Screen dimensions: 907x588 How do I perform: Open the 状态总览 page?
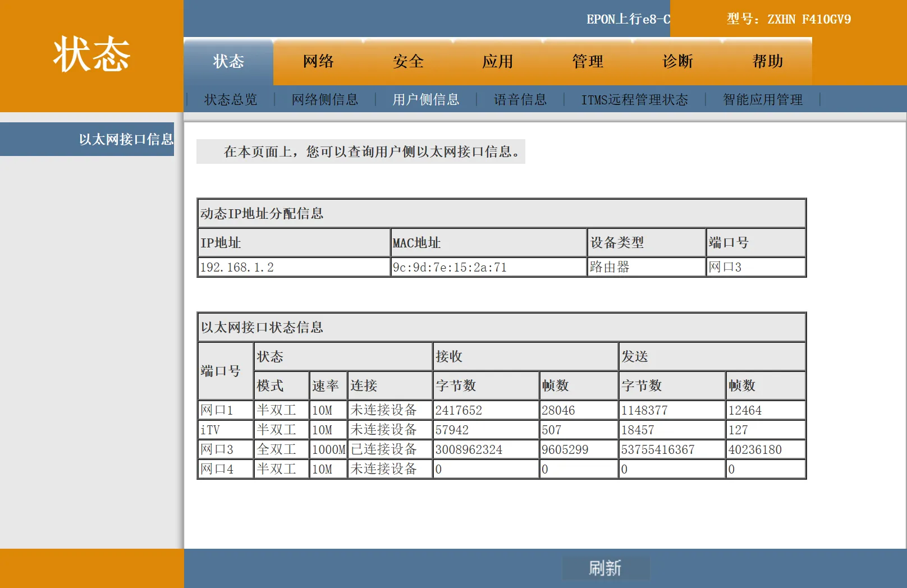tap(230, 99)
